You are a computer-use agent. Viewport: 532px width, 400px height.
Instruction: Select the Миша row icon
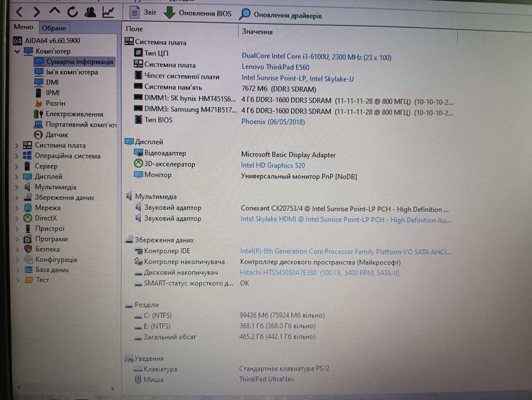138,379
